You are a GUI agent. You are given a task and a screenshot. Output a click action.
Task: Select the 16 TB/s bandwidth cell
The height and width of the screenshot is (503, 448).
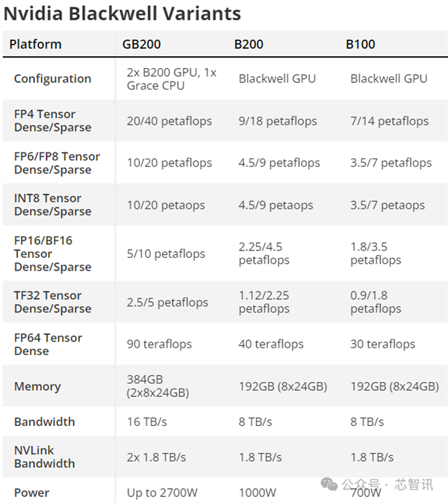click(x=146, y=422)
